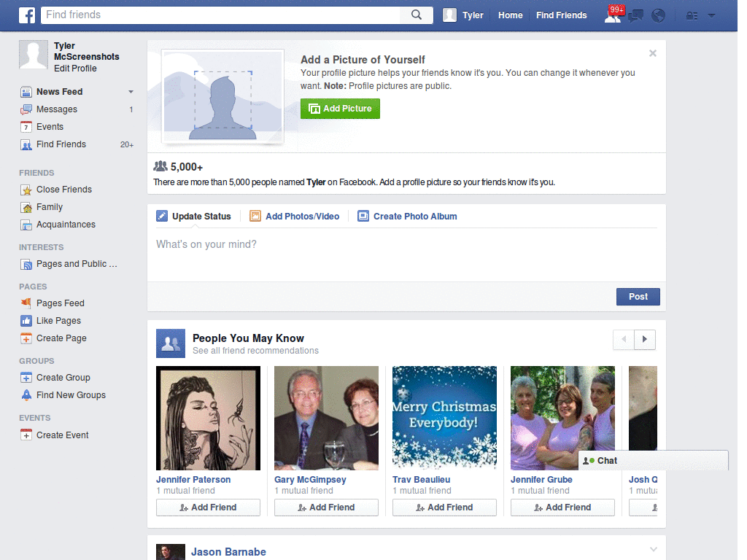Add Gary McGimpsey as friend
This screenshot has width=747, height=560.
click(326, 507)
